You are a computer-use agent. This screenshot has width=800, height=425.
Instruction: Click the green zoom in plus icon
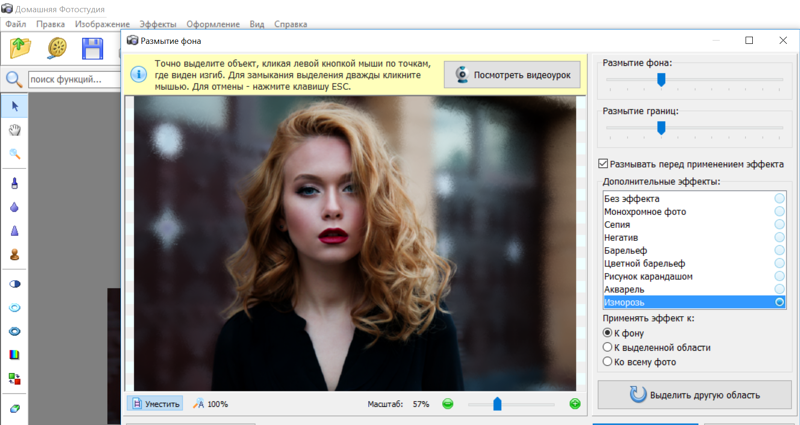pyautogui.click(x=575, y=404)
